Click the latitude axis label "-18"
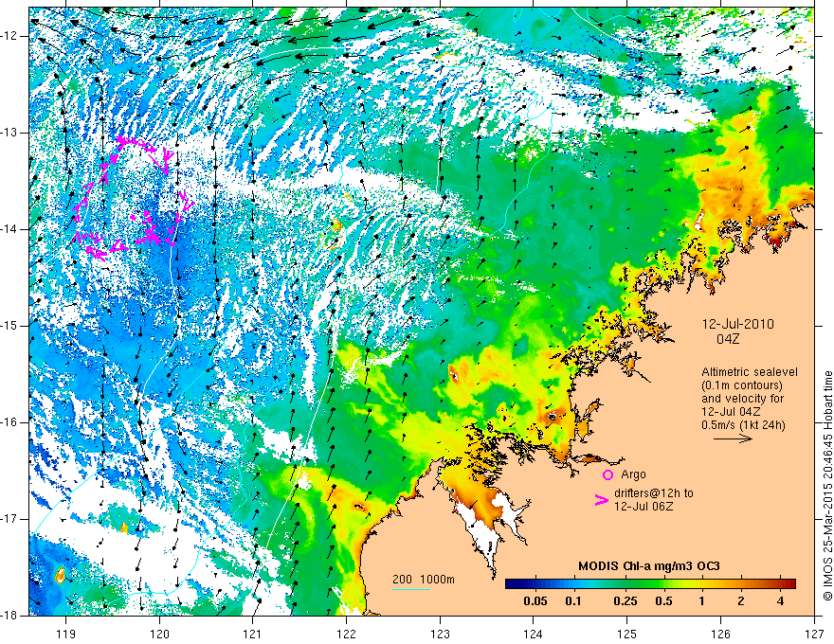 [9, 616]
